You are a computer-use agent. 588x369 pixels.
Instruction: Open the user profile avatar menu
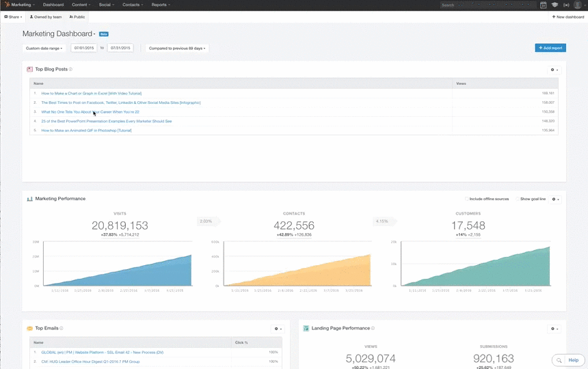[578, 5]
